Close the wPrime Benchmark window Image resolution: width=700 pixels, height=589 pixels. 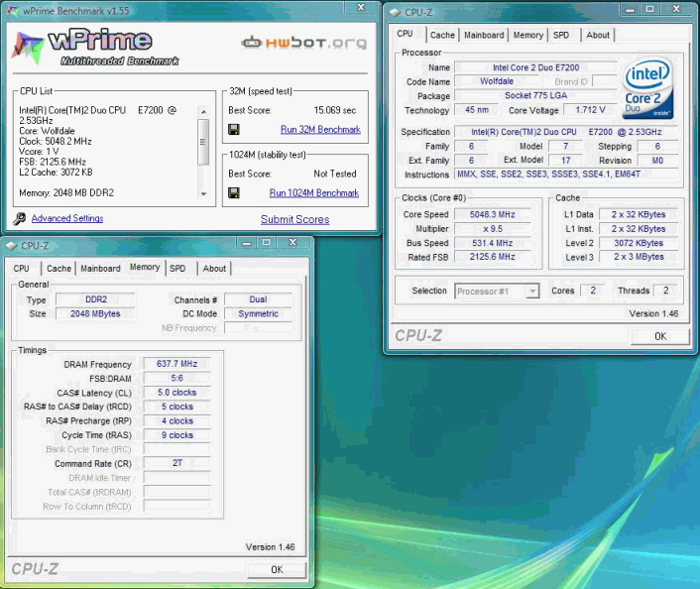(361, 7)
